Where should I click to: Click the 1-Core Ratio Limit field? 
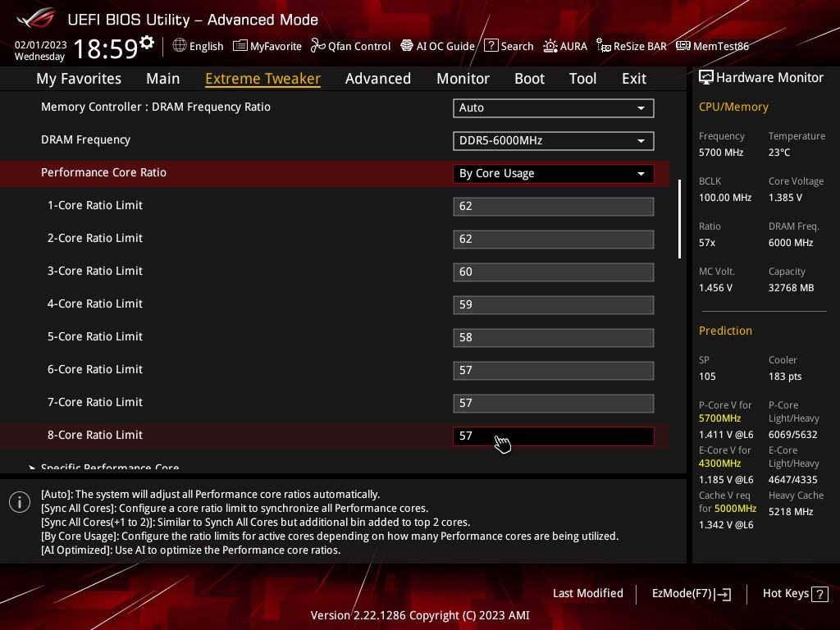[x=554, y=206]
